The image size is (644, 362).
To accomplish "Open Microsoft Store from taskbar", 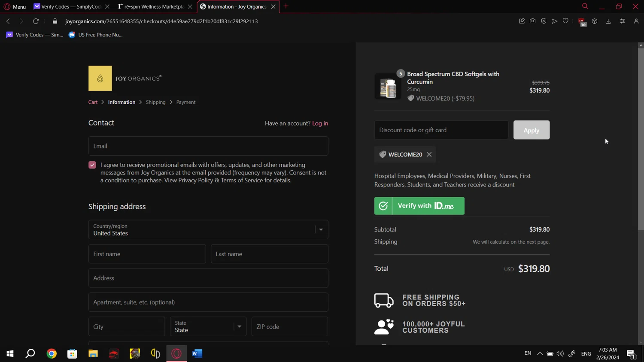I will pos(72,353).
